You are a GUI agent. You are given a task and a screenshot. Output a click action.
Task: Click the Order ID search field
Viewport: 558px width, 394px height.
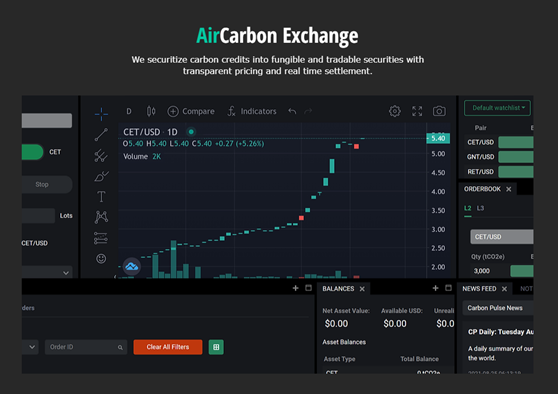pos(86,347)
